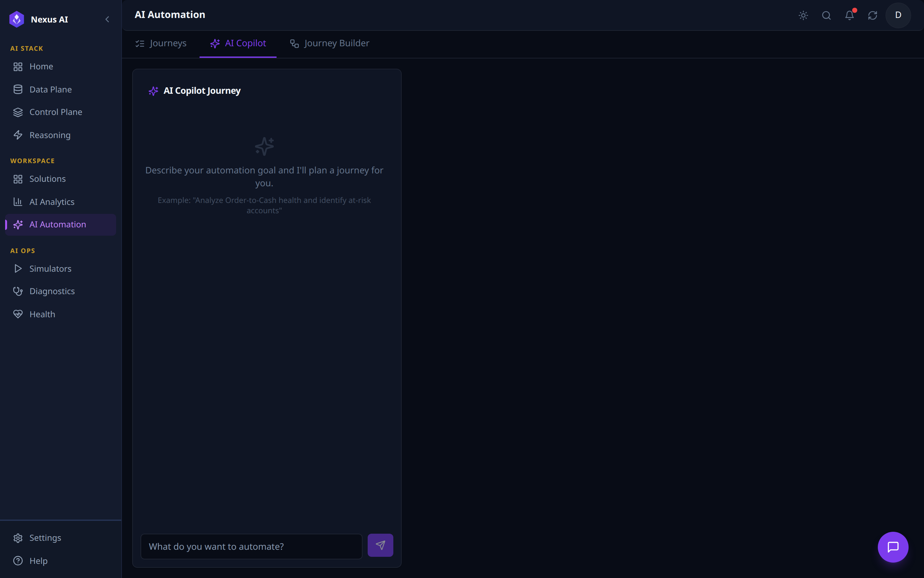
Task: Open Reasoning lightning bolt icon
Action: pyautogui.click(x=18, y=135)
